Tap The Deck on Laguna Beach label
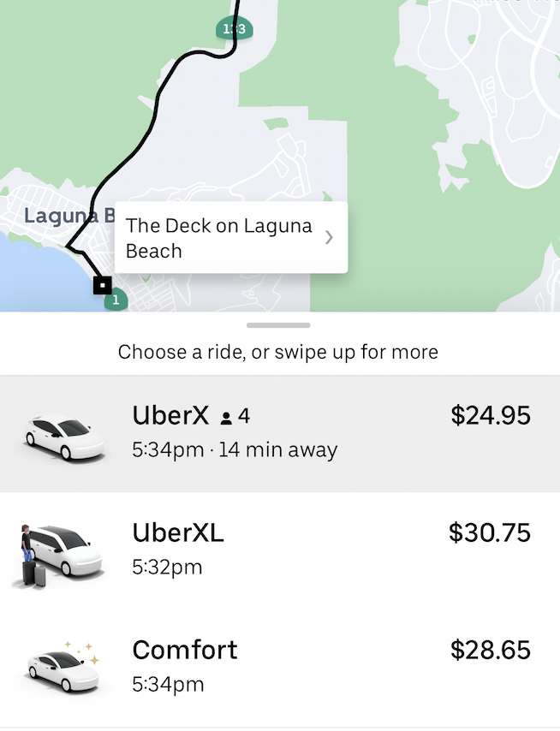Viewport: 560px width, 731px height. point(218,238)
